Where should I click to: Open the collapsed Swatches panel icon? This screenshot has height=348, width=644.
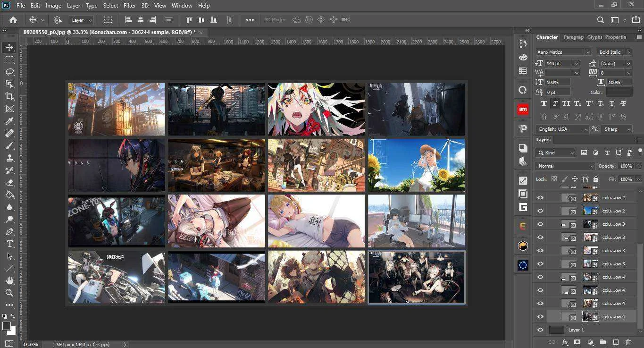click(x=523, y=70)
